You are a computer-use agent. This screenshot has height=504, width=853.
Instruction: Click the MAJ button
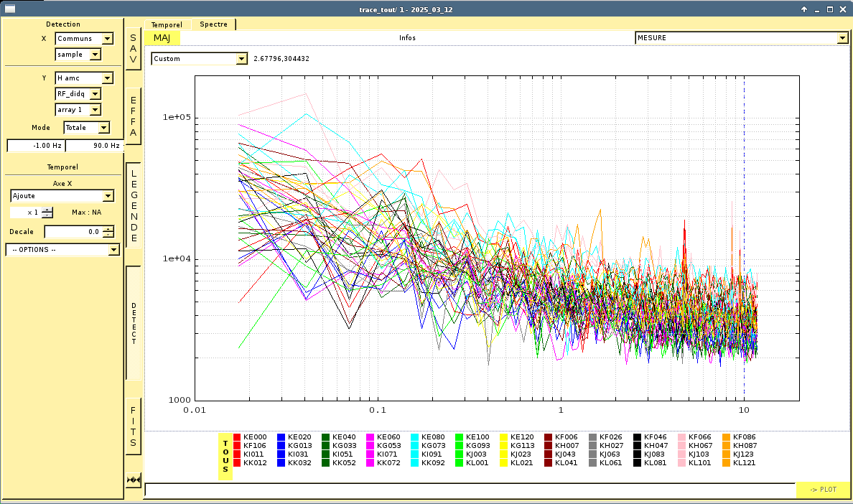coord(162,38)
